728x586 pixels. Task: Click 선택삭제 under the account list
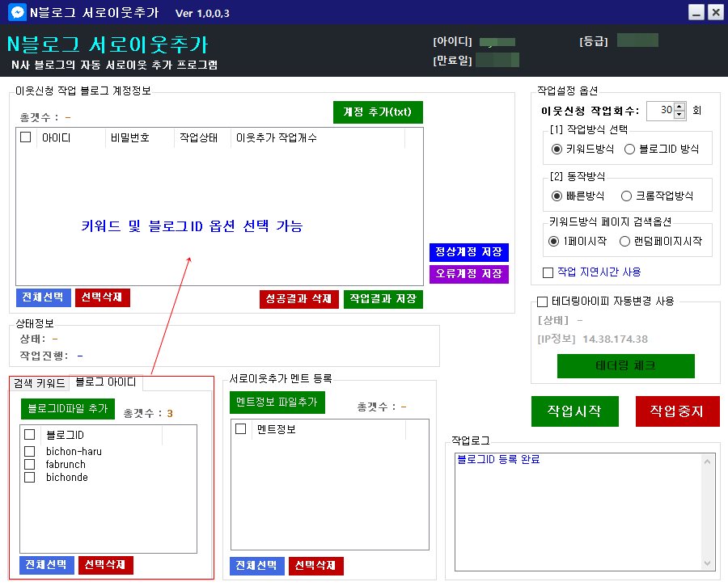click(102, 297)
